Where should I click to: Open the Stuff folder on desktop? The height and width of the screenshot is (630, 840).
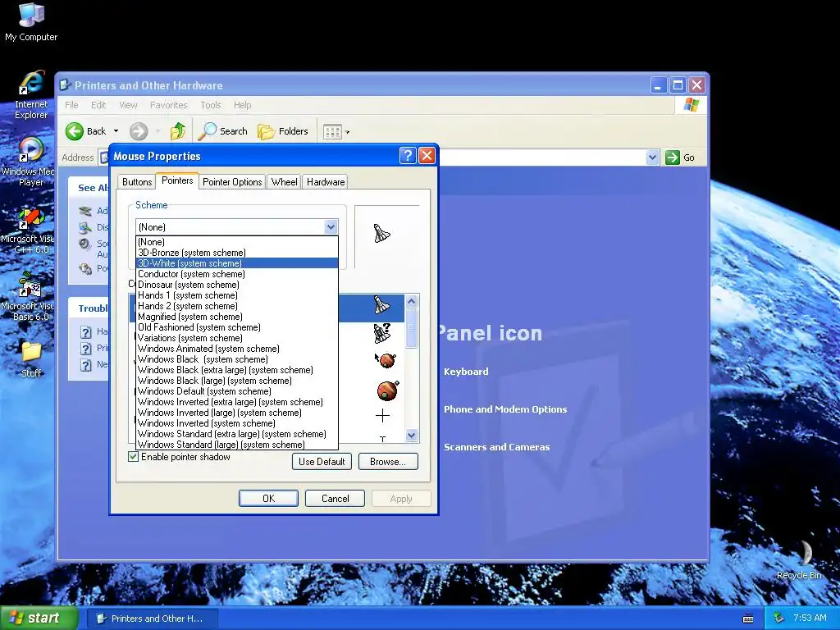point(31,359)
